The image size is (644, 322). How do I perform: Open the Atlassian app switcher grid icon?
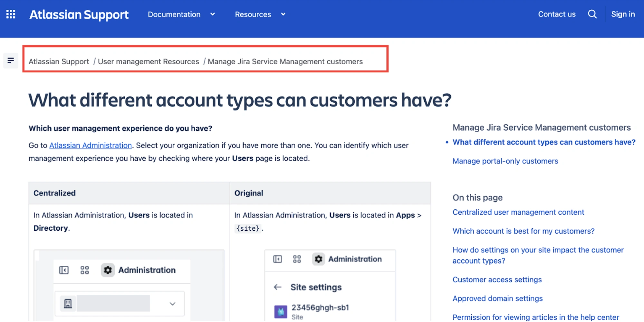point(11,14)
